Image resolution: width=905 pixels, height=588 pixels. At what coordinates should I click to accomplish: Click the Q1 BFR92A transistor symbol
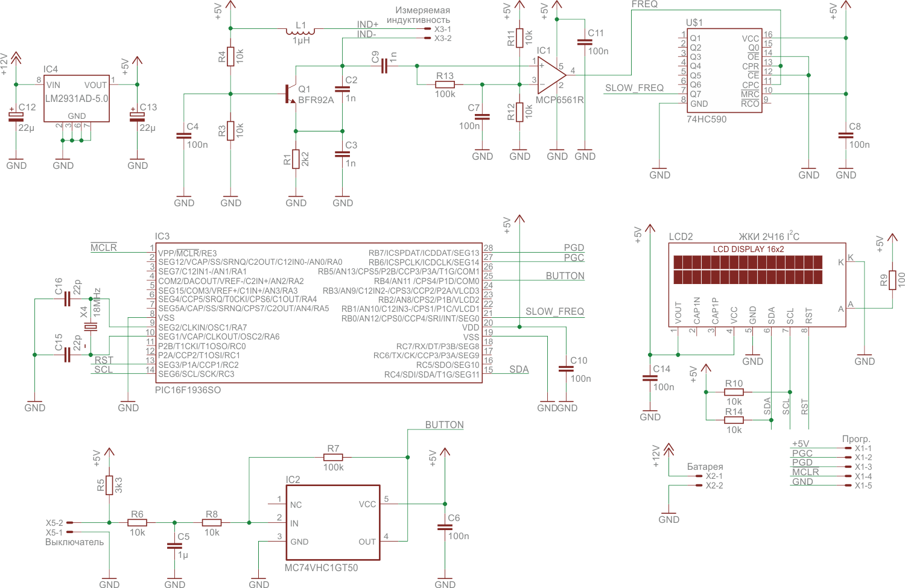(x=290, y=94)
